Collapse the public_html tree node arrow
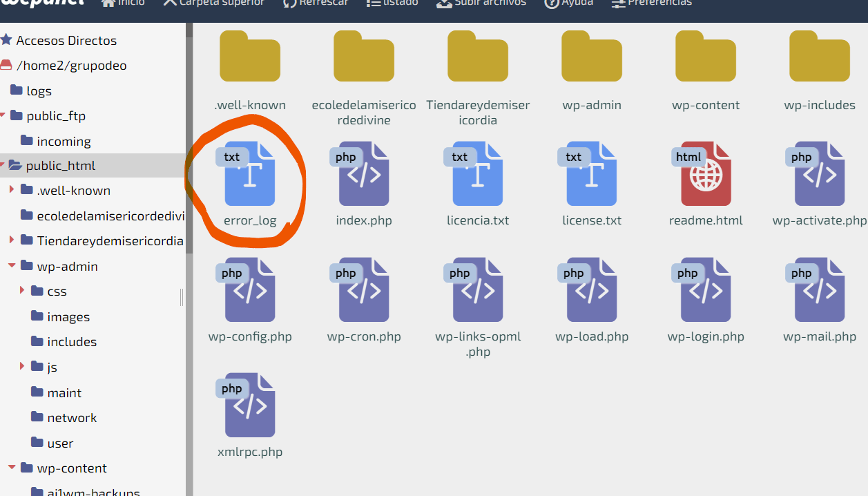 (x=3, y=166)
